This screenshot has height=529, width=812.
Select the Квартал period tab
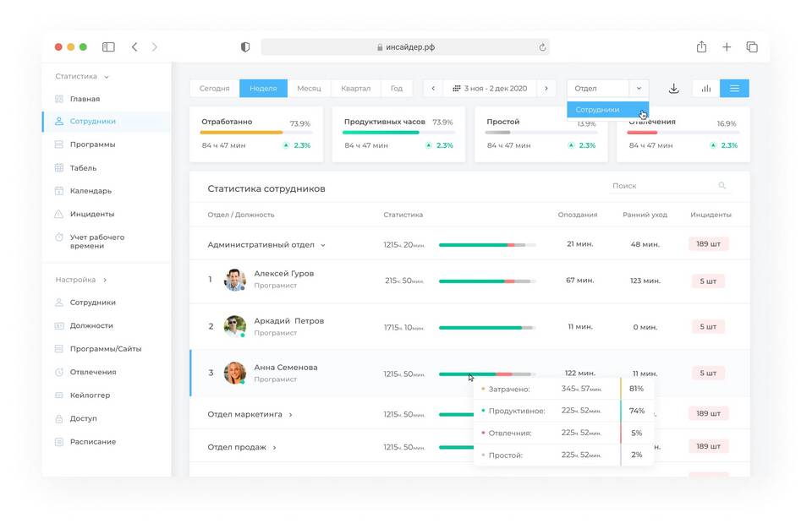point(356,89)
